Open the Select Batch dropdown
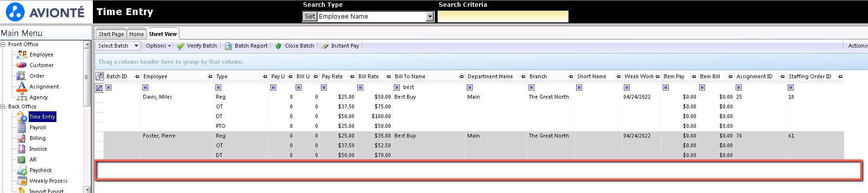This screenshot has width=868, height=193. [x=118, y=46]
